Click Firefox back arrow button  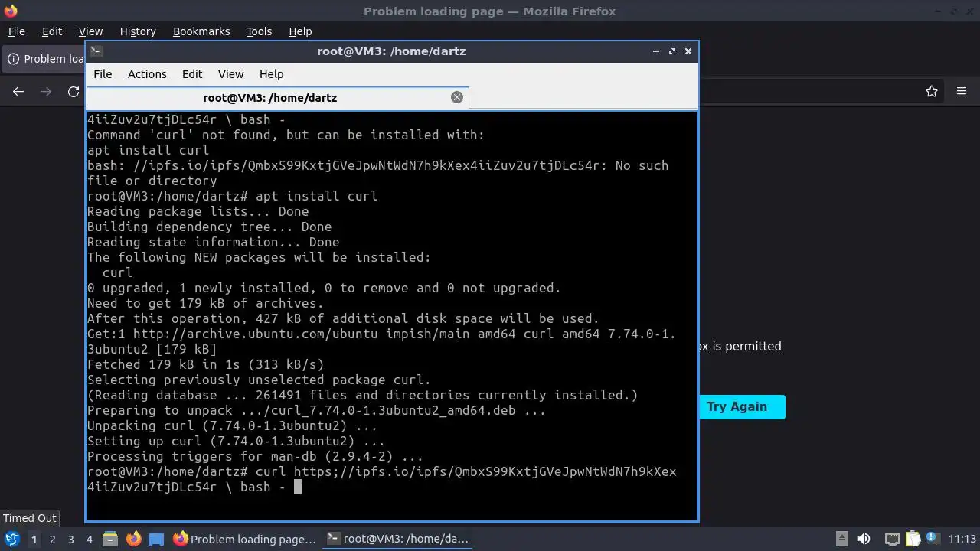tap(18, 92)
